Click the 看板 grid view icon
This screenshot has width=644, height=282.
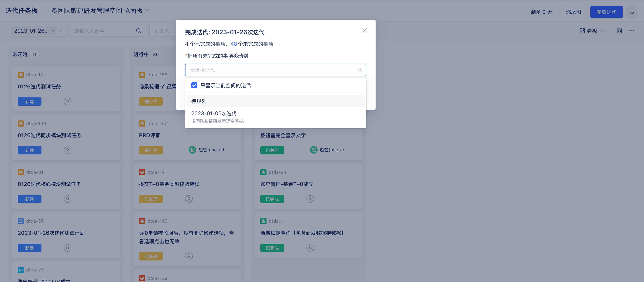click(x=582, y=31)
